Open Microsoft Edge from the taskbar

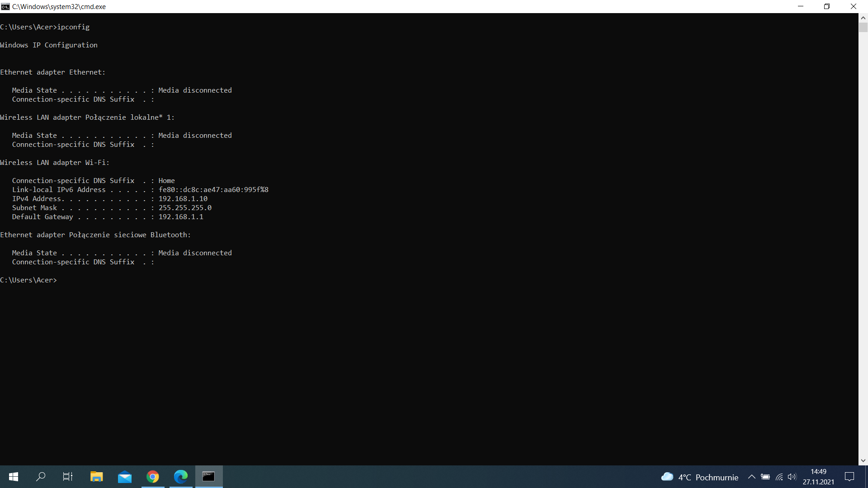point(180,477)
